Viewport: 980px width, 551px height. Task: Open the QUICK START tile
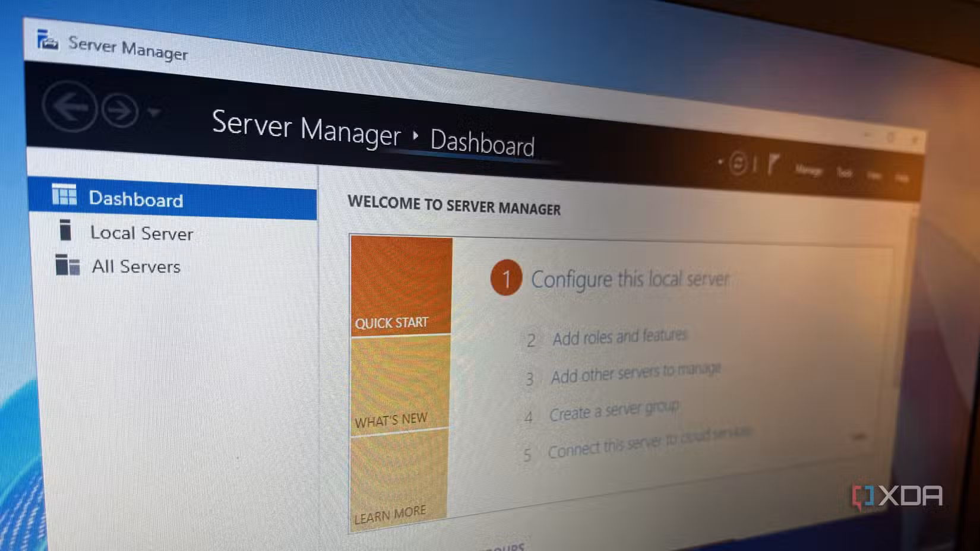[x=401, y=286]
